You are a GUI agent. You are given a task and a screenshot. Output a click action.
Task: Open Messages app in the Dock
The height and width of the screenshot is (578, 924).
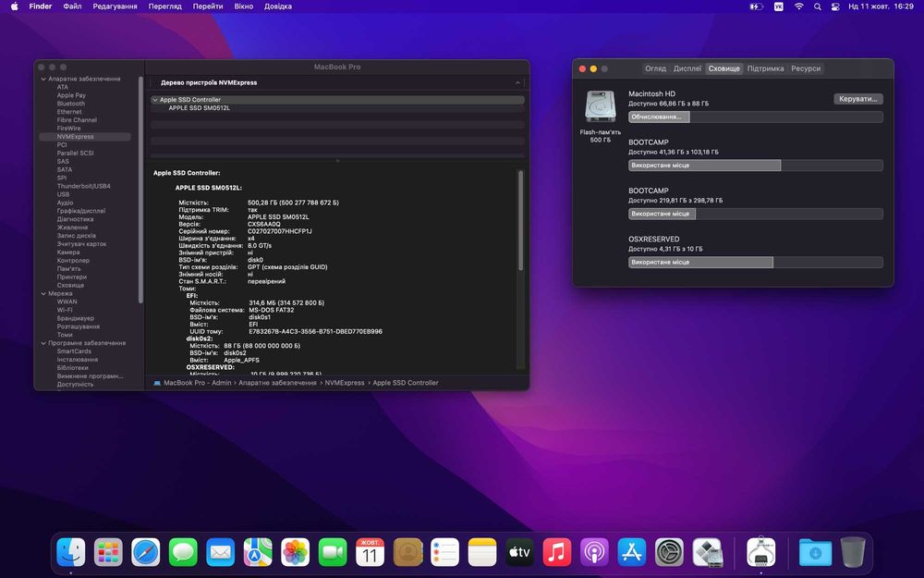tap(183, 553)
